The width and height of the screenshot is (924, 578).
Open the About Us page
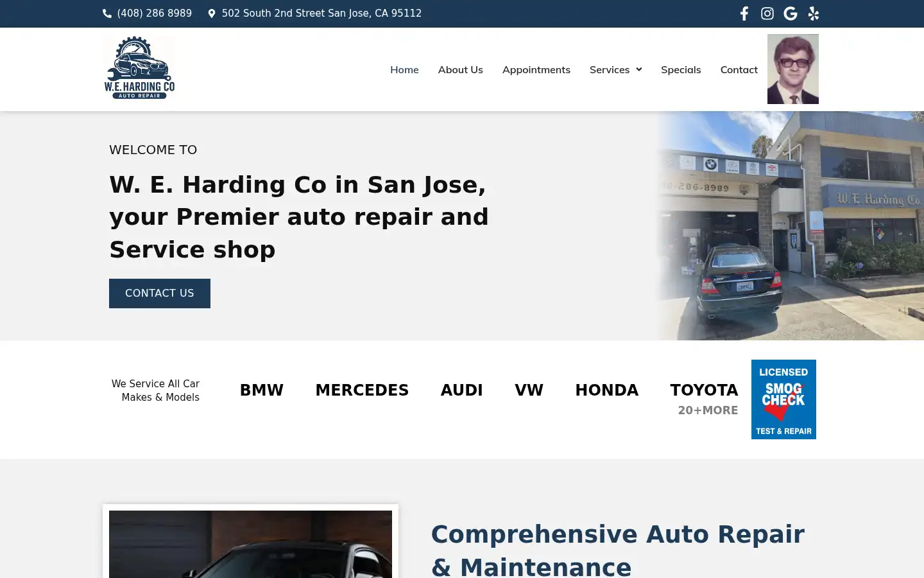461,69
